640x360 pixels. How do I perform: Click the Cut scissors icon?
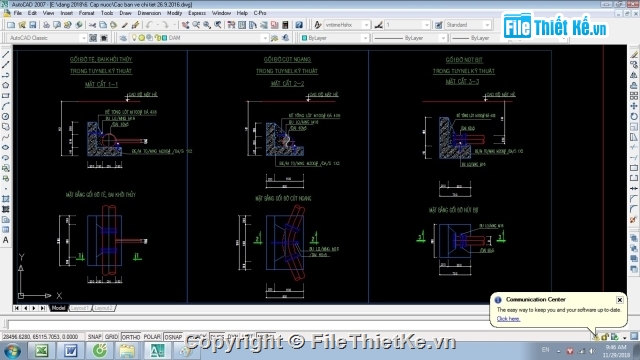[x=93, y=25]
